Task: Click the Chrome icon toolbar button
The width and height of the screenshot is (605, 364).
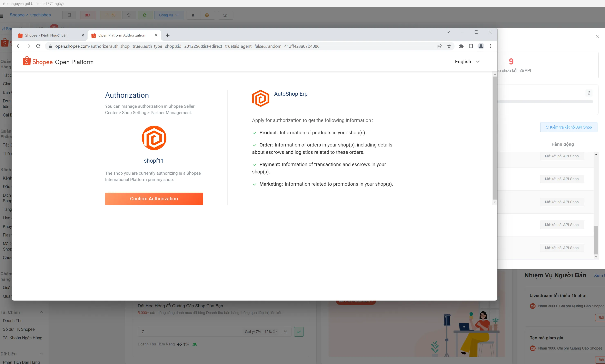Action: pyautogui.click(x=207, y=15)
